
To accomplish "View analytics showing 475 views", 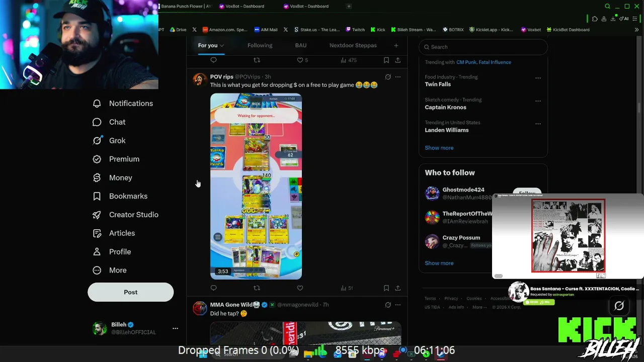I will point(348,60).
